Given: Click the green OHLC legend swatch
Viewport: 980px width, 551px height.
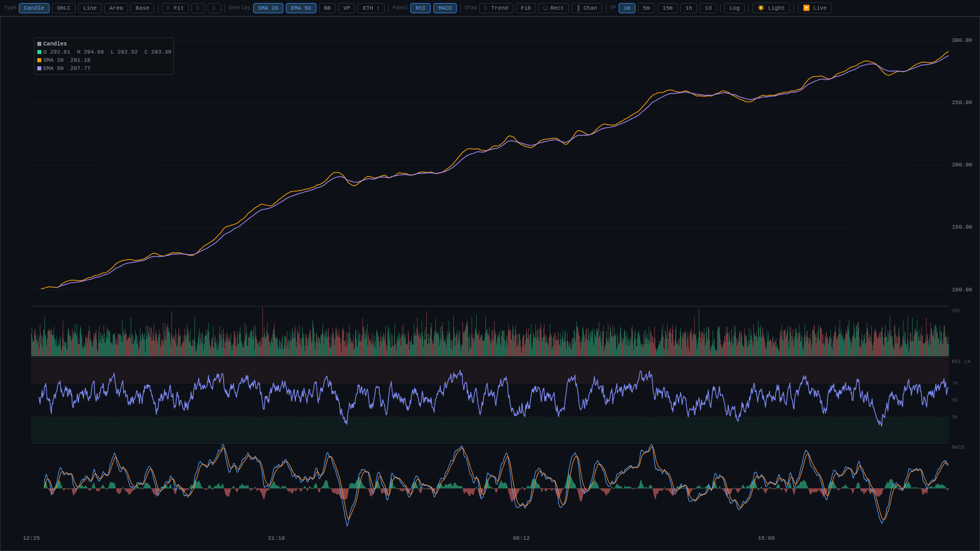Looking at the screenshot, I should point(39,52).
